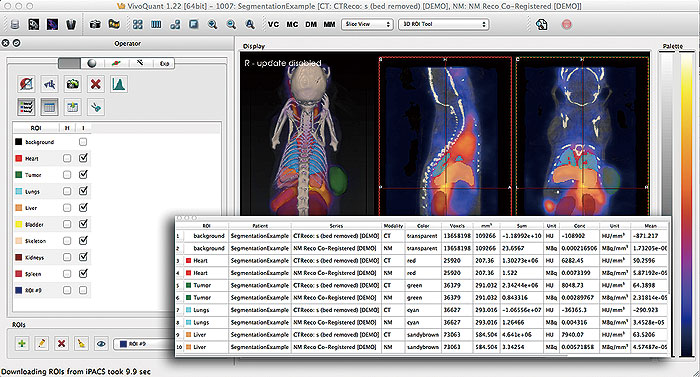The image size is (700, 377).
Task: Switch to the wand tool tab
Action: [140, 63]
